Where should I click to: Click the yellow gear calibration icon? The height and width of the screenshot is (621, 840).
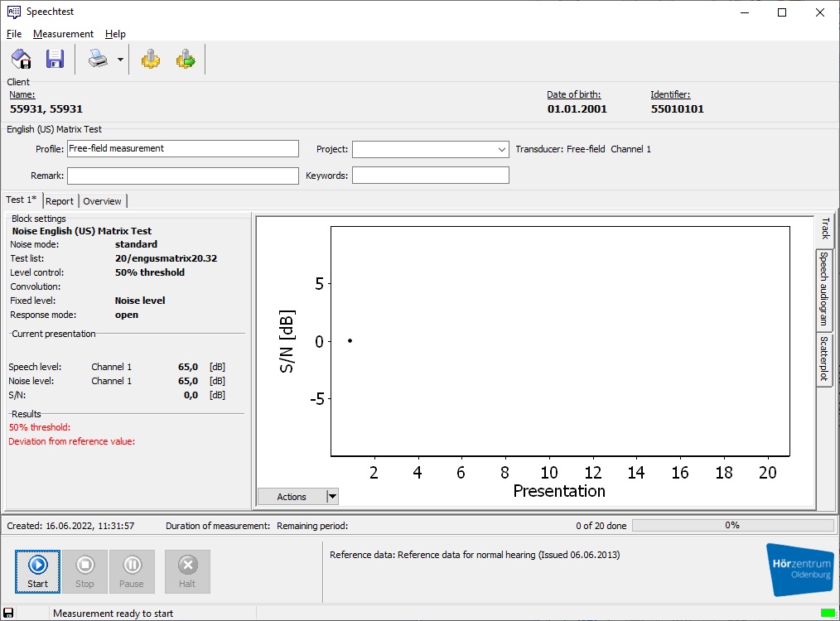pos(150,60)
